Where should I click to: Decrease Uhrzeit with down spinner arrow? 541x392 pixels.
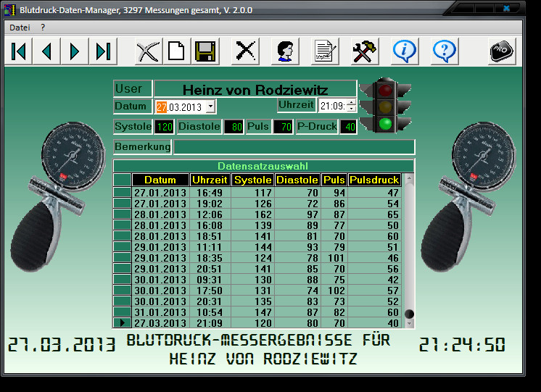(x=351, y=109)
